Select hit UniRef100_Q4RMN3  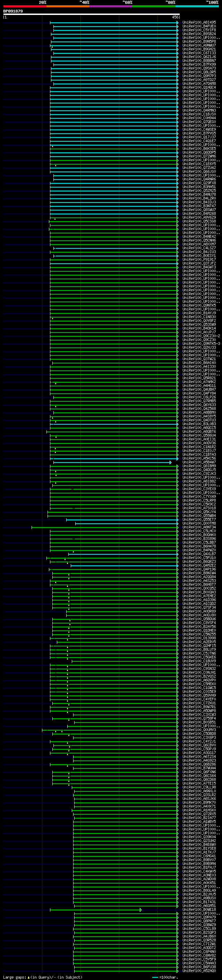tap(199, 110)
